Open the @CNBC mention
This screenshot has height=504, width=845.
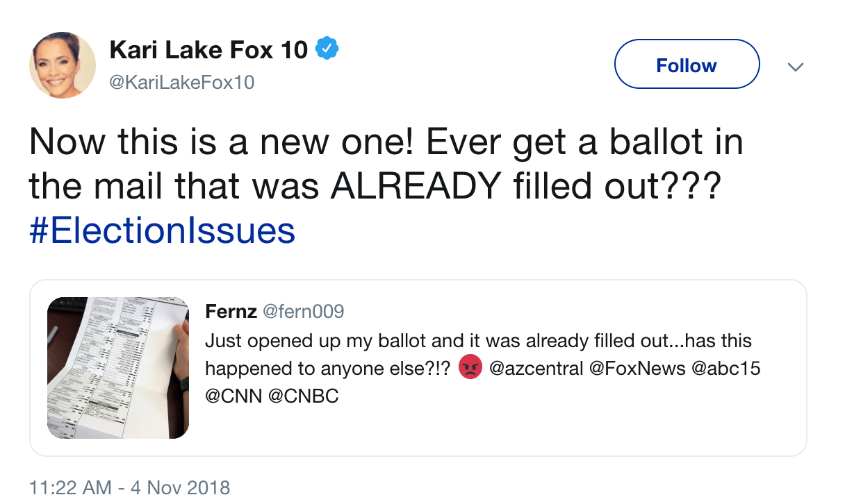[x=303, y=397]
